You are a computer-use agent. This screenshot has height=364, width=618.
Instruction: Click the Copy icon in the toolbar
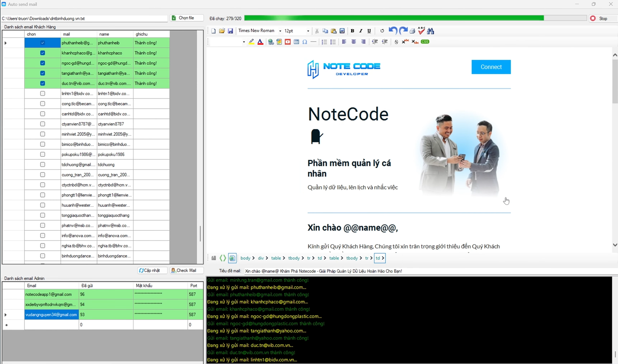point(325,31)
